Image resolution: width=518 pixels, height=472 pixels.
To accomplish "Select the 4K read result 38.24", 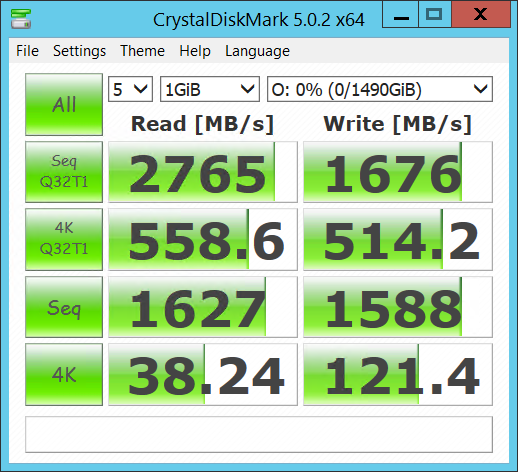I will 203,374.
